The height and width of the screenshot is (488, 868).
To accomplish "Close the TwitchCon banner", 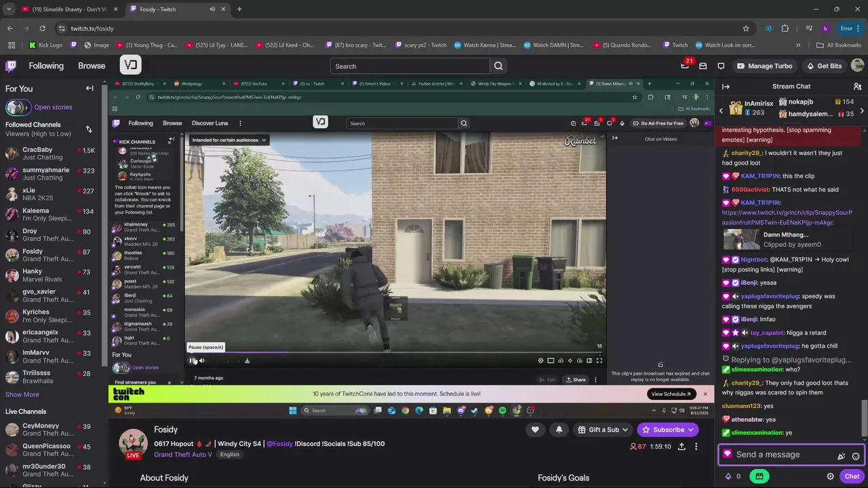I will [705, 394].
